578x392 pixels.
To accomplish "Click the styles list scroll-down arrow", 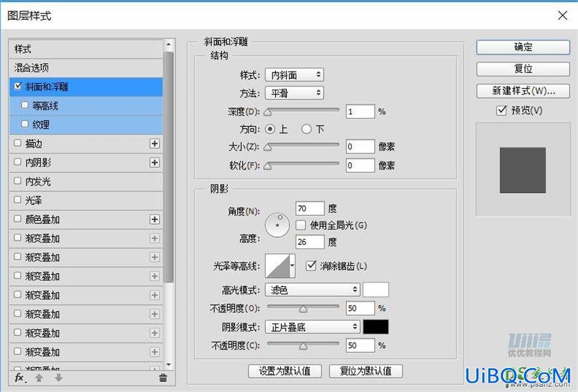I will tap(169, 365).
